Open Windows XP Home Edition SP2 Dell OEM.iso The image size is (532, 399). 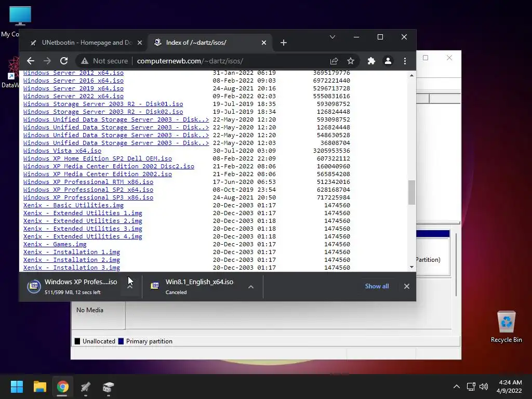click(x=97, y=159)
